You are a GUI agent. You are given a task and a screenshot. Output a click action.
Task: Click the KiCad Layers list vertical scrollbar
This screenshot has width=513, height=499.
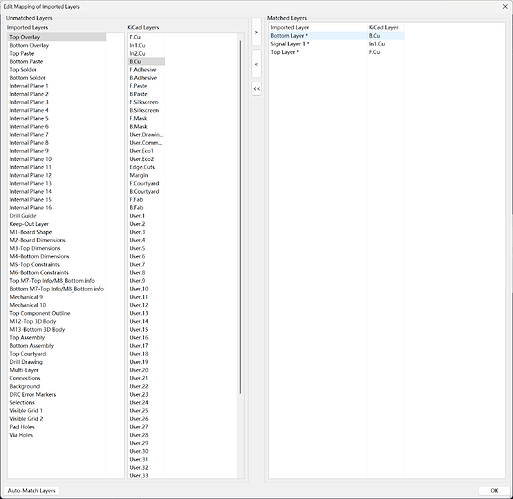[240, 217]
